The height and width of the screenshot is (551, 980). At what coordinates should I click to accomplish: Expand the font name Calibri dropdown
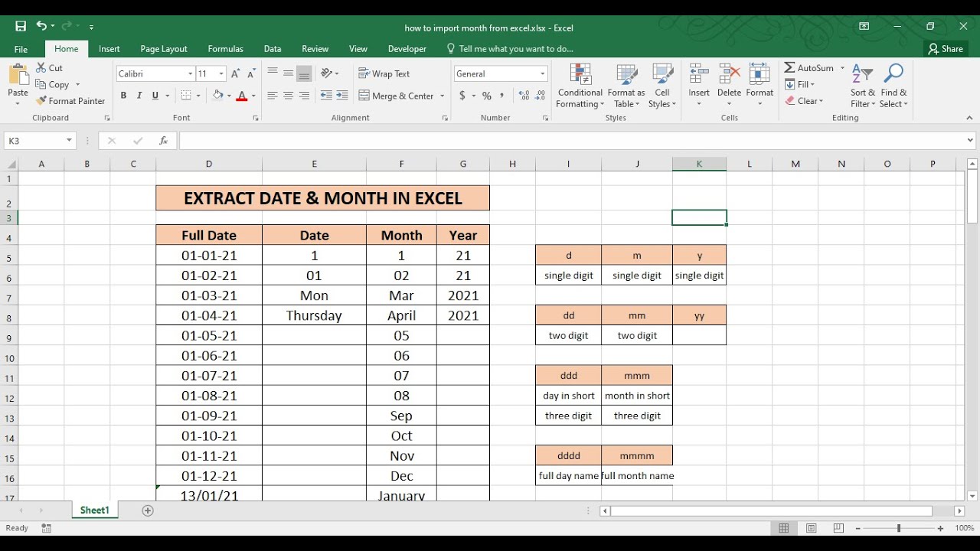(x=191, y=73)
